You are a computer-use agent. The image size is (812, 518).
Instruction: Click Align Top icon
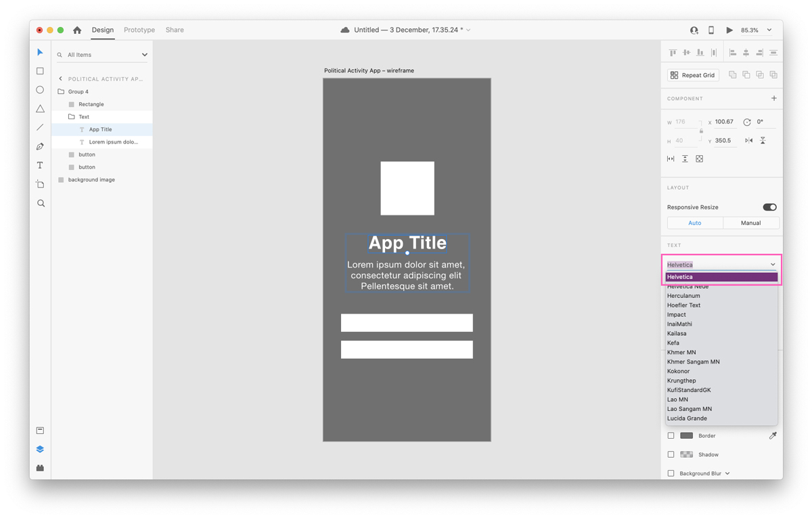point(673,52)
